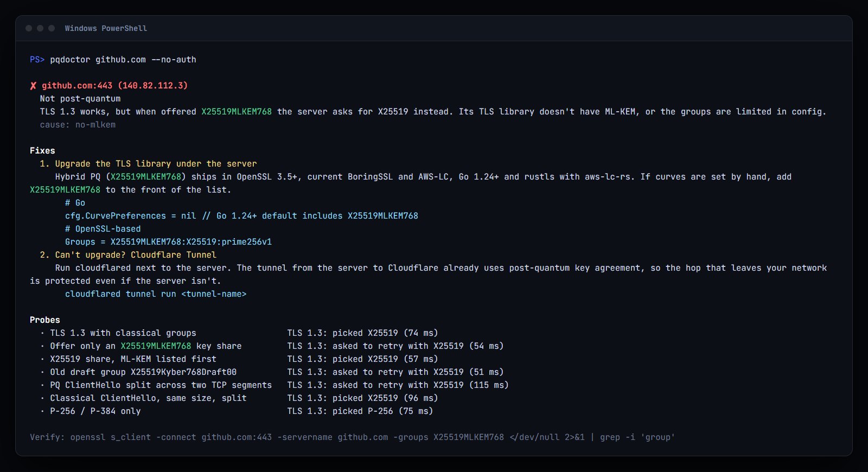Viewport: 868px width, 472px height.
Task: Click result 'asked to retry with X25519 (54 ms)'
Action: pos(418,346)
